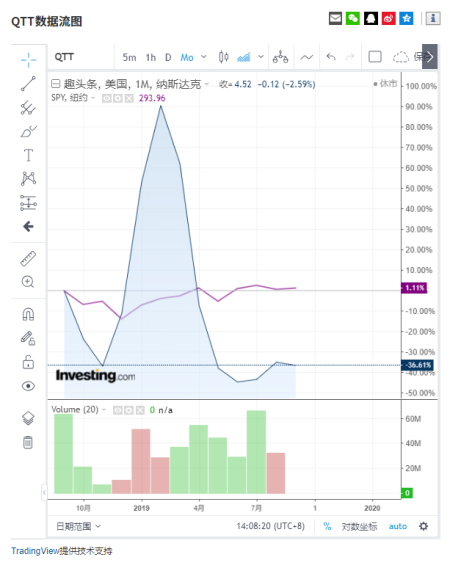Select the trend line drawing tool

[x=28, y=84]
